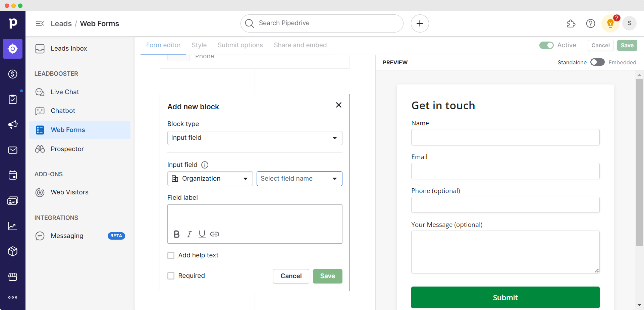Tick the Required checkbox
644x310 pixels.
(171, 276)
